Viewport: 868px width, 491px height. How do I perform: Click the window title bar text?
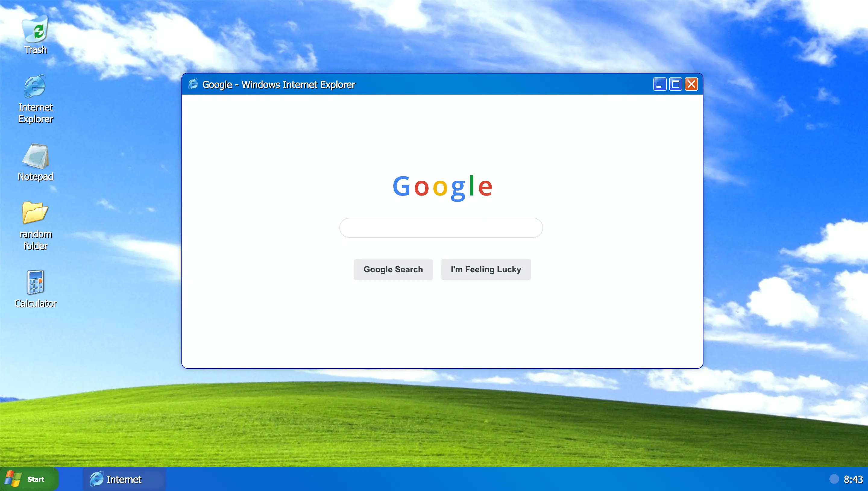(279, 84)
